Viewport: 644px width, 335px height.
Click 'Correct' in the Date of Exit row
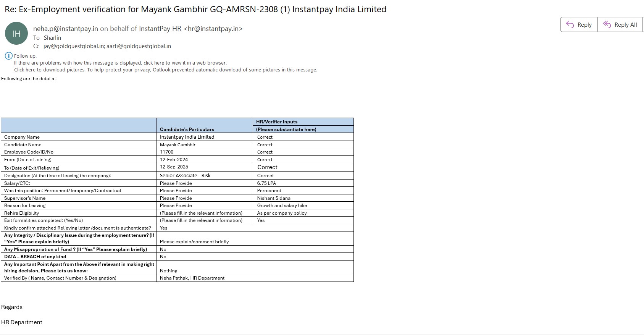[267, 167]
